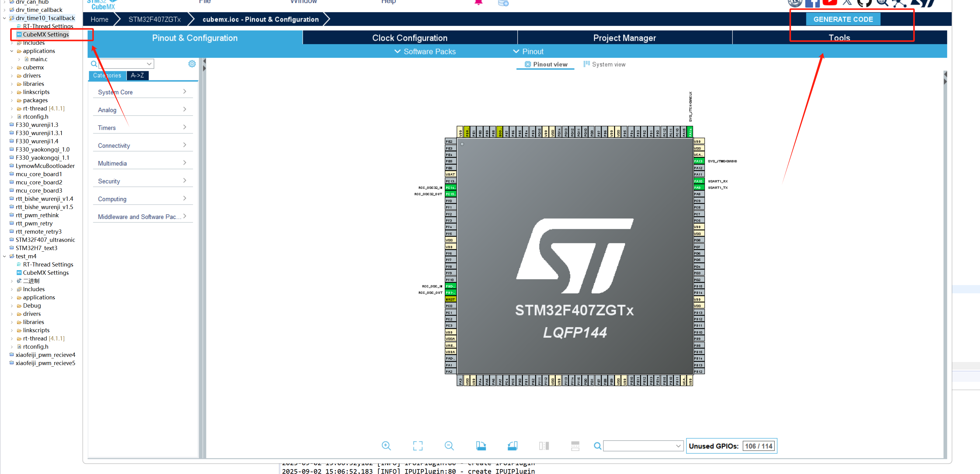Expand Security category
The width and height of the screenshot is (980, 474).
(x=143, y=181)
